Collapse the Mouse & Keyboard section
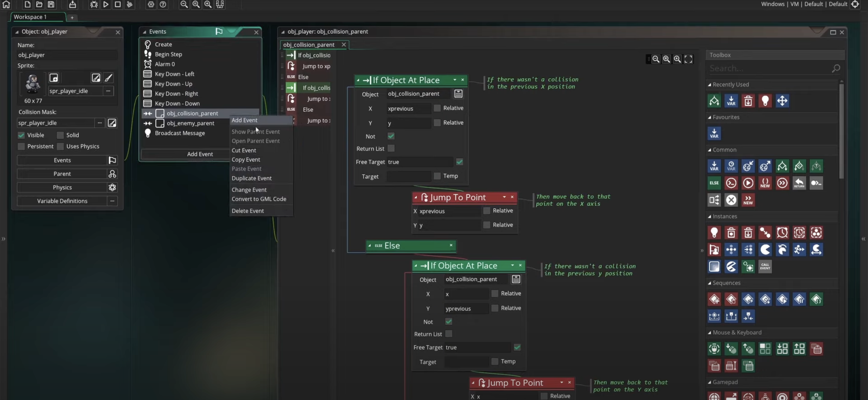 [x=709, y=332]
